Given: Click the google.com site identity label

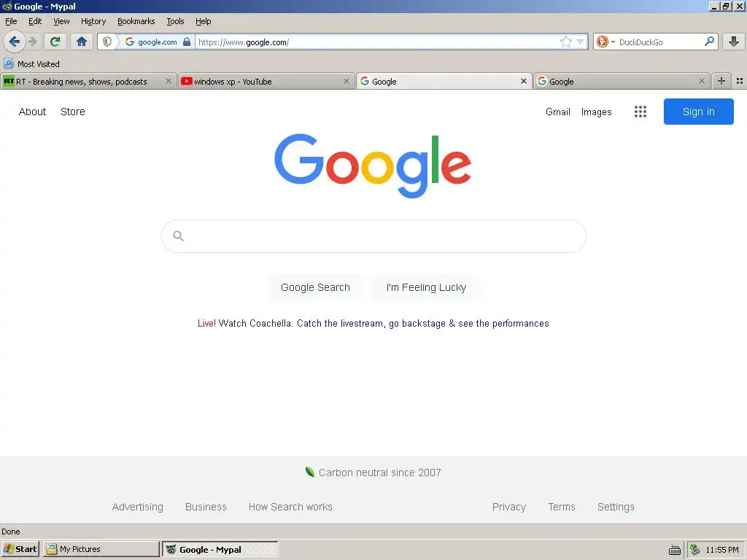Looking at the screenshot, I should click(158, 42).
